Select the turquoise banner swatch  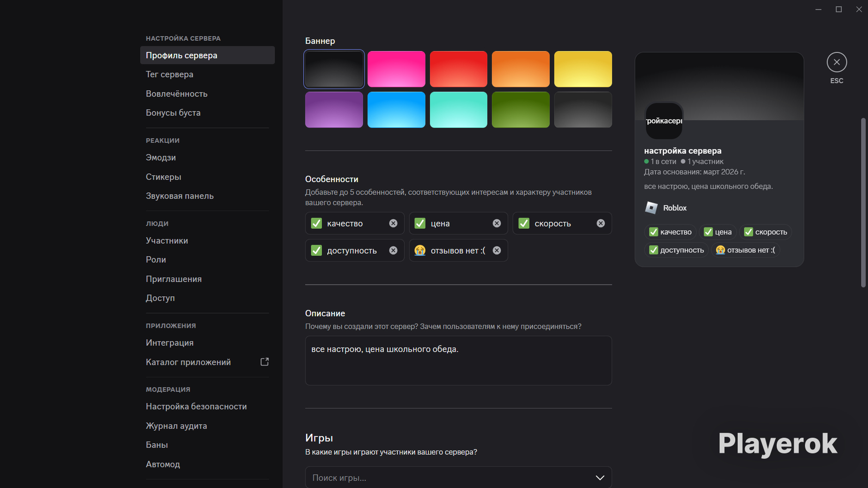458,110
